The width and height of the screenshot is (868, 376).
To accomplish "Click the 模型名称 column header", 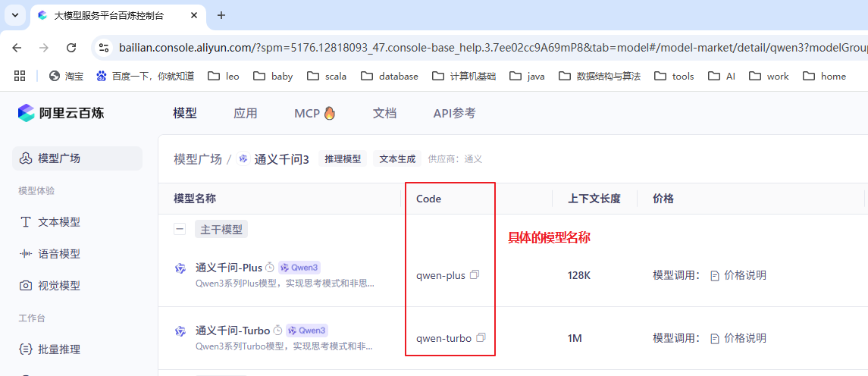I will pos(194,199).
